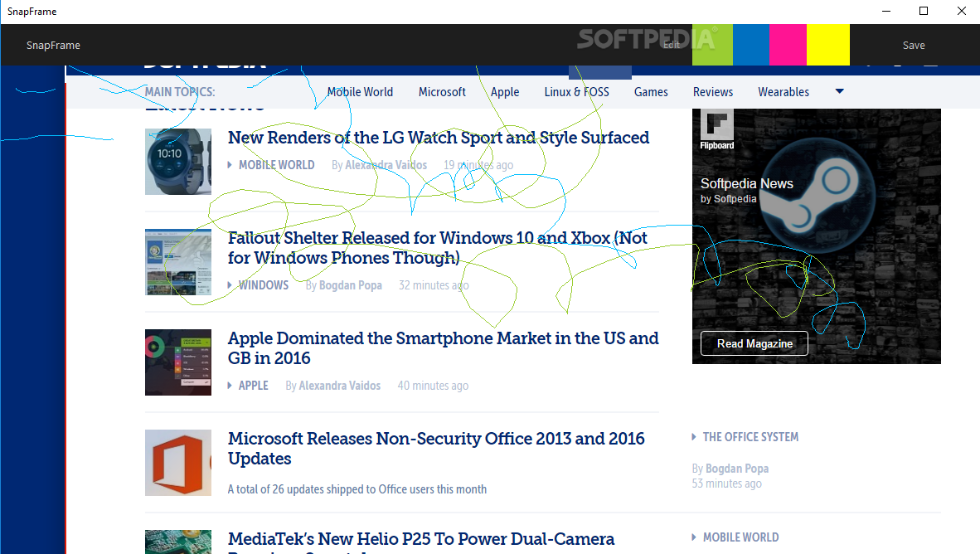Screen dimensions: 980x554
Task: Click the Office logo thumbnail
Action: coord(178,463)
